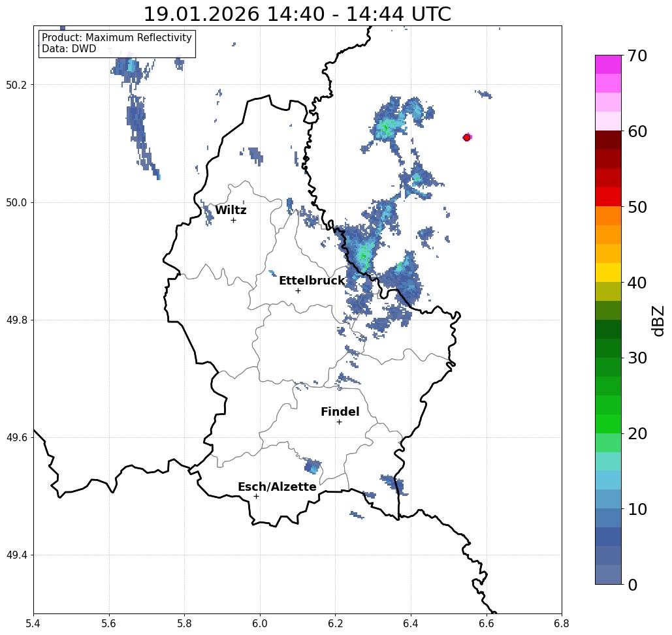Click the 49.4 latitude axis label

click(x=16, y=555)
